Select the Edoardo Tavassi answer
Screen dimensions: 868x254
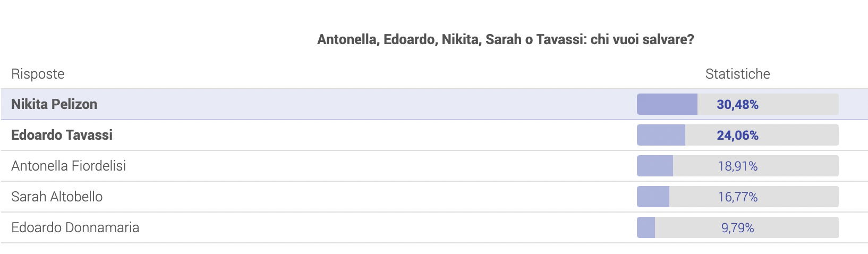[434, 135]
